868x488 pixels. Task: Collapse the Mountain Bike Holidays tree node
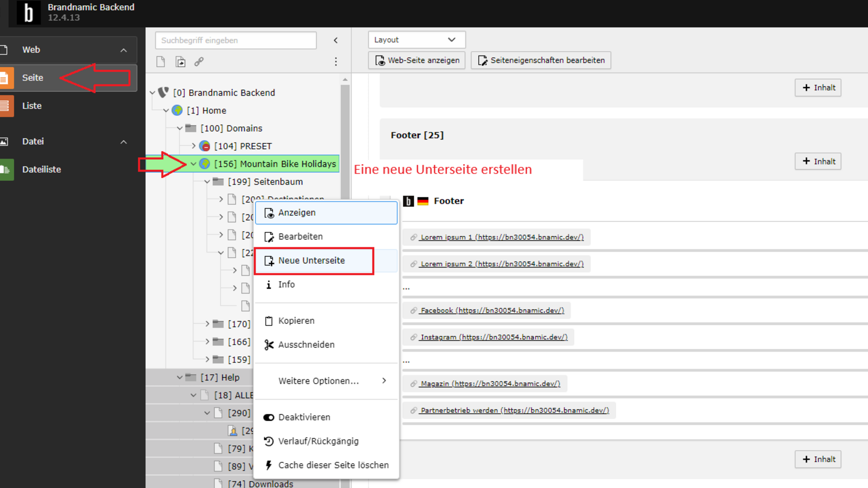tap(193, 164)
